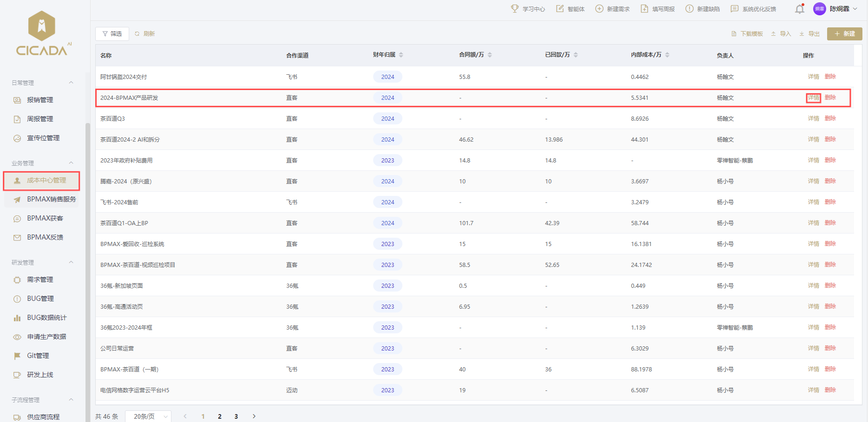Click the 报销管理 sidebar icon
868x422 pixels.
tap(17, 100)
